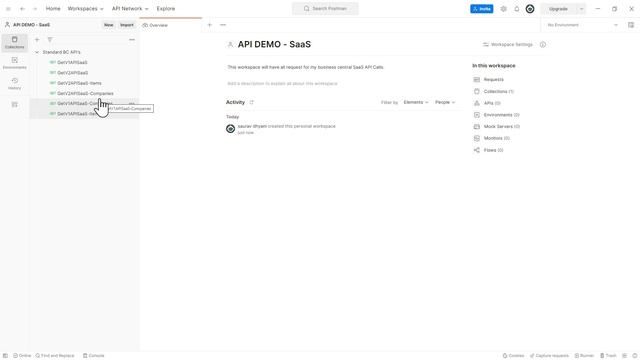Click the Search Postman field
The height and width of the screenshot is (360, 640).
click(325, 9)
